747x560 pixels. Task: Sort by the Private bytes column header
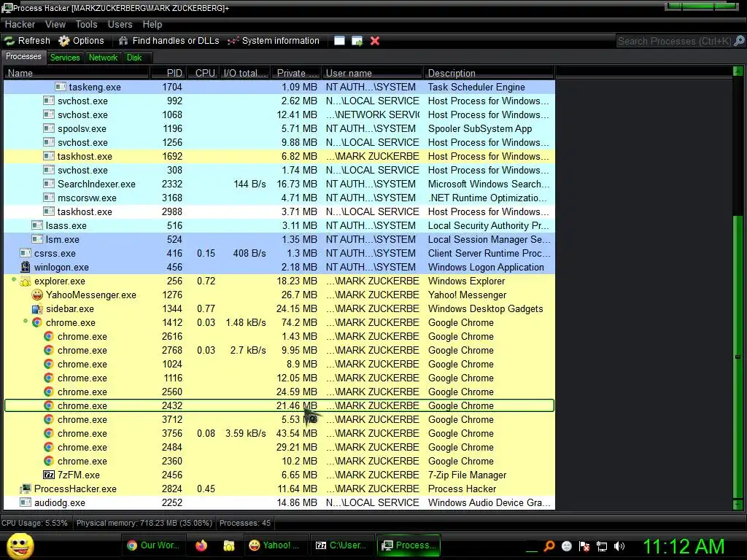[x=296, y=73]
